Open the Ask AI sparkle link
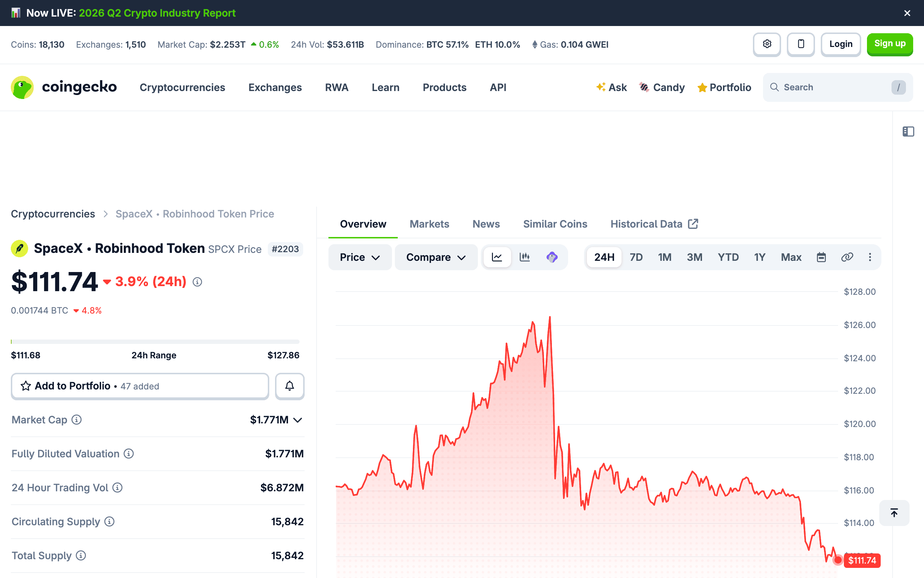Viewport: 924px width, 578px height. (x=612, y=87)
